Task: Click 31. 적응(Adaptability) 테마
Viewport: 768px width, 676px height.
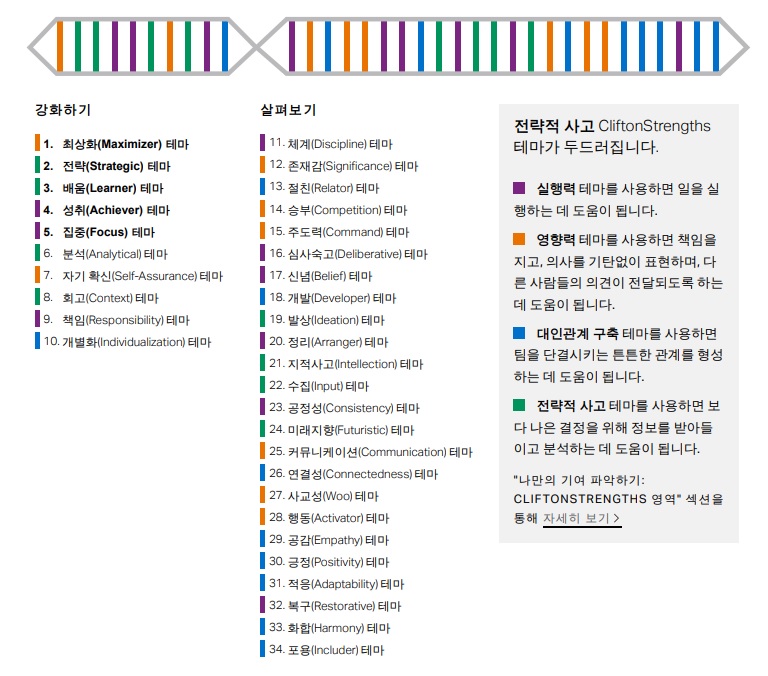Action: (x=333, y=584)
